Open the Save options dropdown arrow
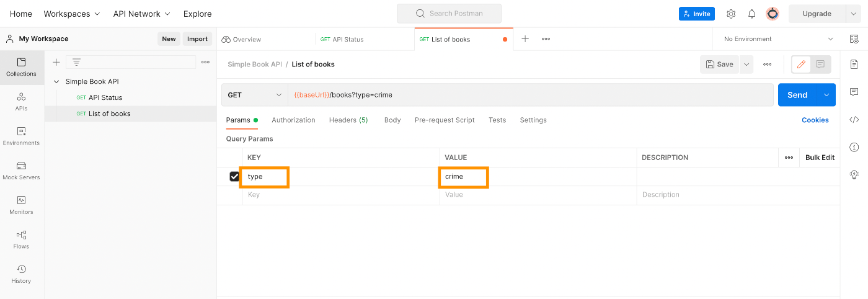Screen dimensions: 868x299 point(746,64)
